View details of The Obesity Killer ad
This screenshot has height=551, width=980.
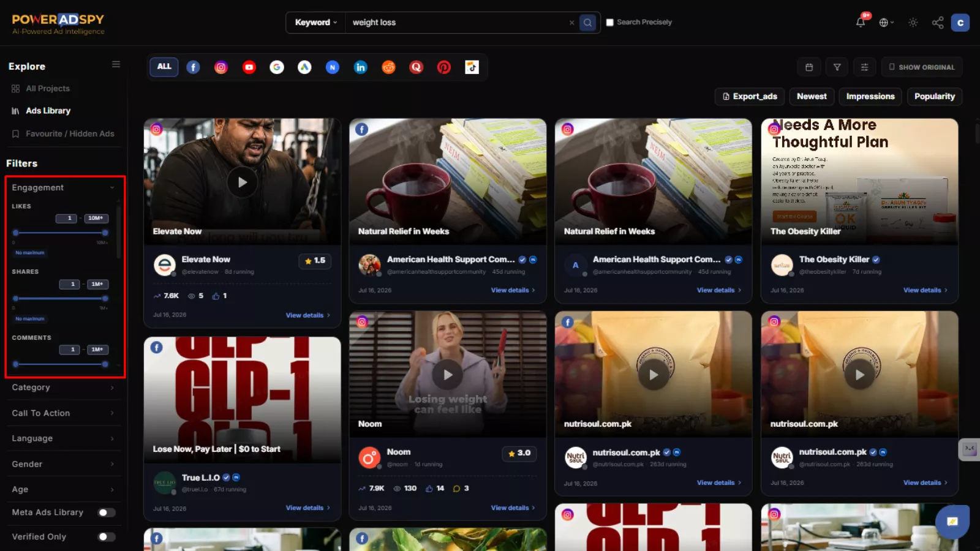pos(925,290)
